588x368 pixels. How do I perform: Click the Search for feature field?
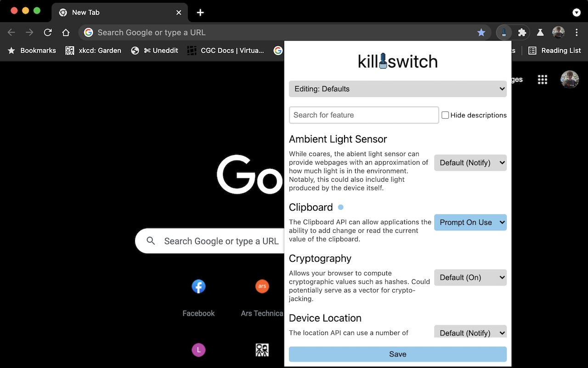pyautogui.click(x=363, y=115)
